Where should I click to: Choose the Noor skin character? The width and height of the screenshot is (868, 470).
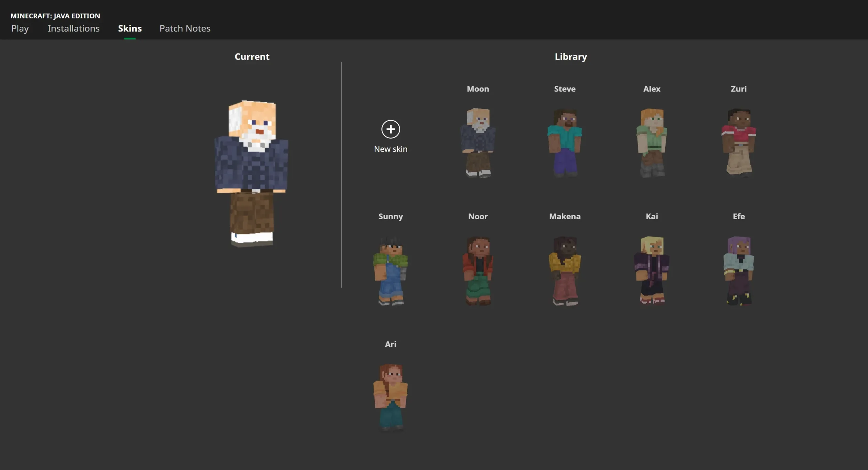click(478, 270)
